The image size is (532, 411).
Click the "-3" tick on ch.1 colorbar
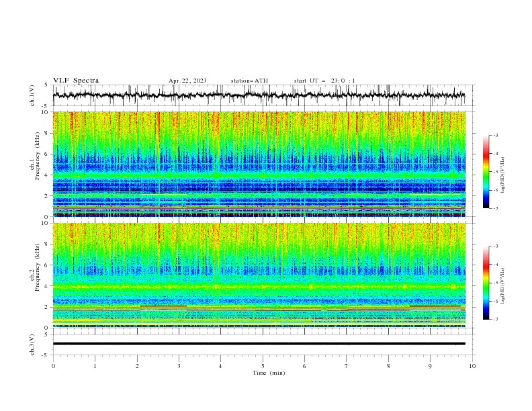click(495, 135)
